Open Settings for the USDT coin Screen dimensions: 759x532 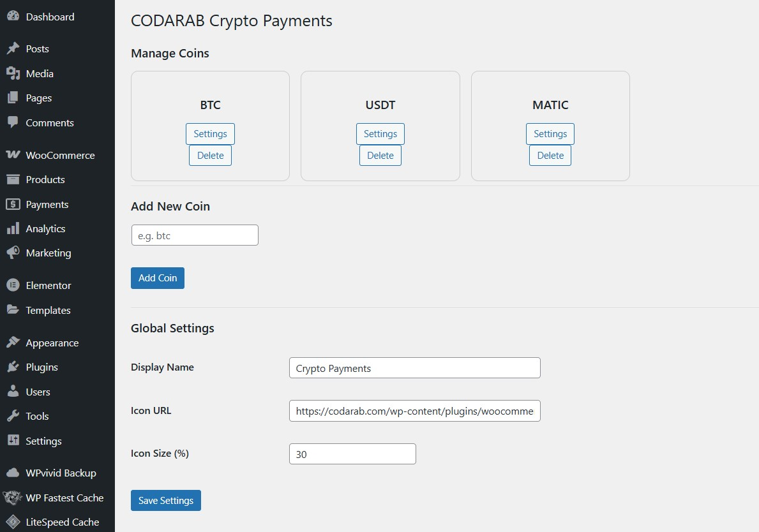[x=380, y=134]
